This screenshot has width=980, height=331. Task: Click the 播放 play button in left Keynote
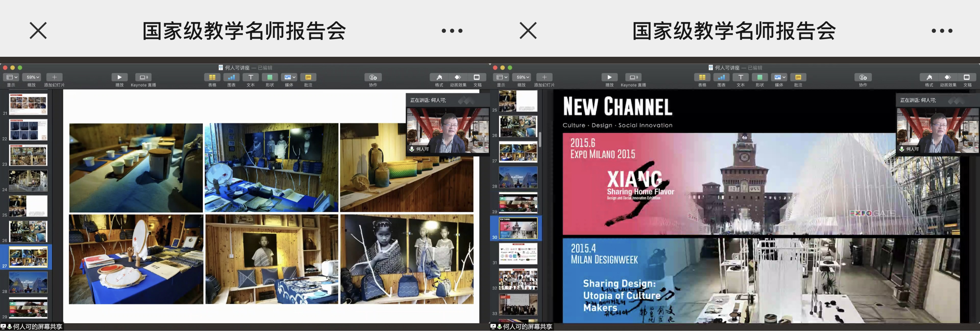coord(120,77)
